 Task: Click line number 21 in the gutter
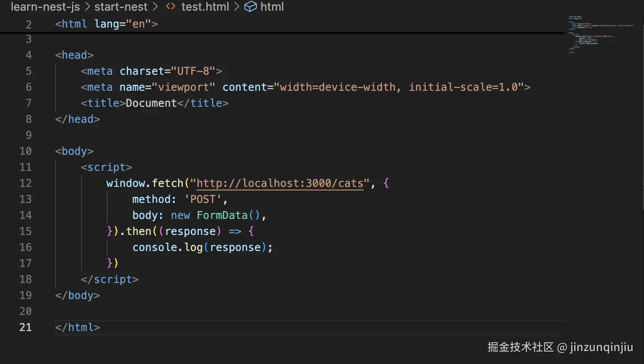pyautogui.click(x=25, y=328)
